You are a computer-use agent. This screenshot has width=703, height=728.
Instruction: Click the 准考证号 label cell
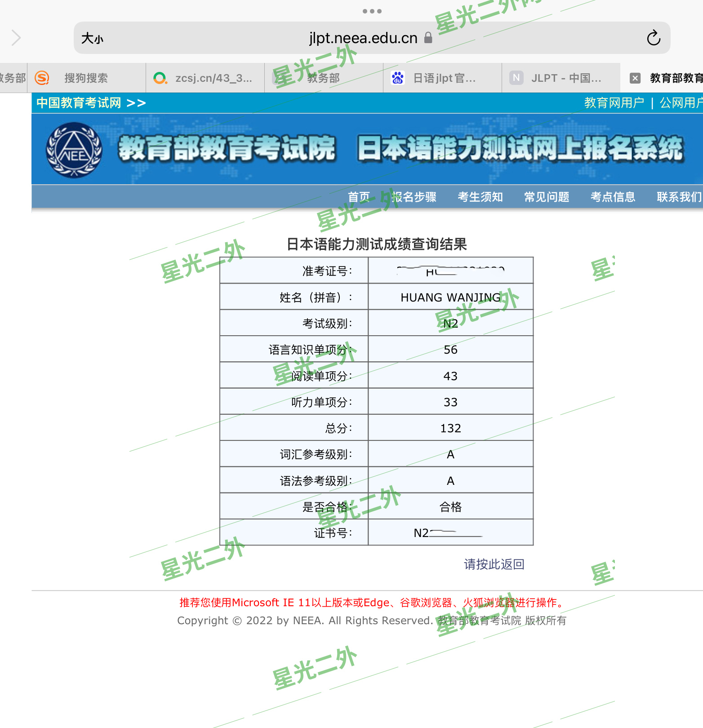point(294,271)
